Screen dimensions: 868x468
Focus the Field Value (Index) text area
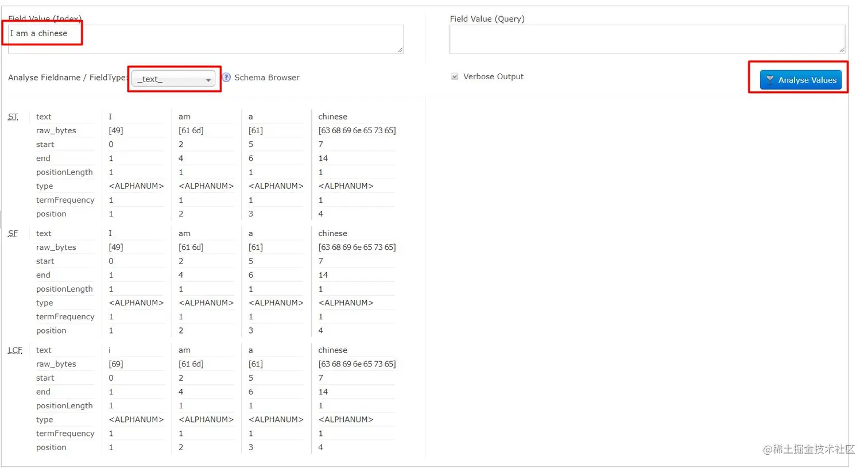tap(206, 39)
